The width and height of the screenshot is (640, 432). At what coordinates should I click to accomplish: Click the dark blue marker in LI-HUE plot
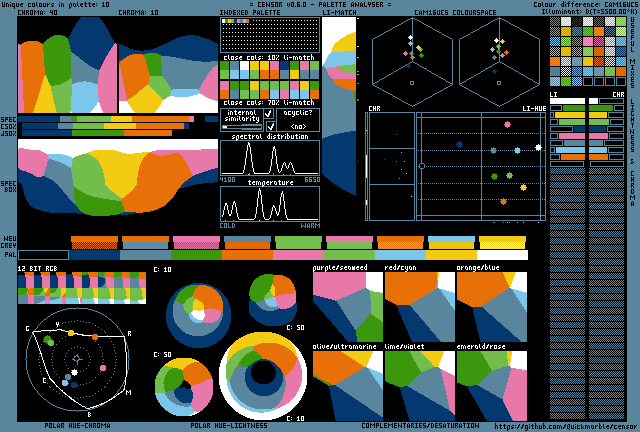459,144
